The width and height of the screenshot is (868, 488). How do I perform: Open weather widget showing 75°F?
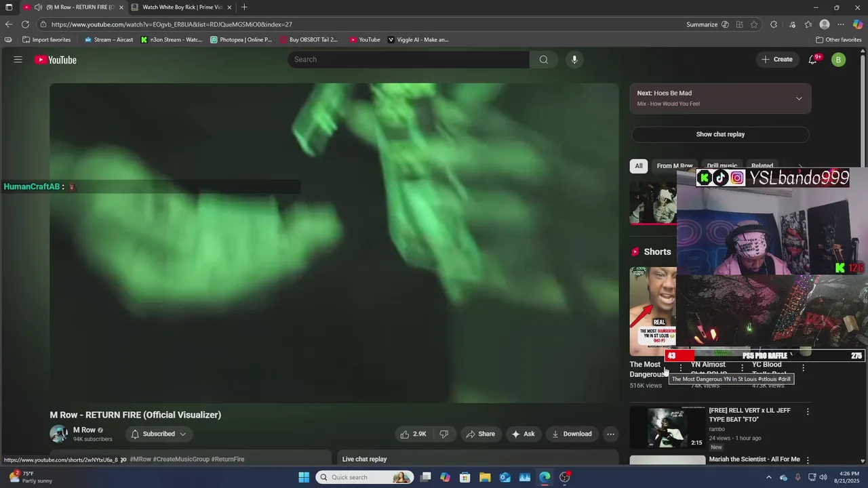31,477
